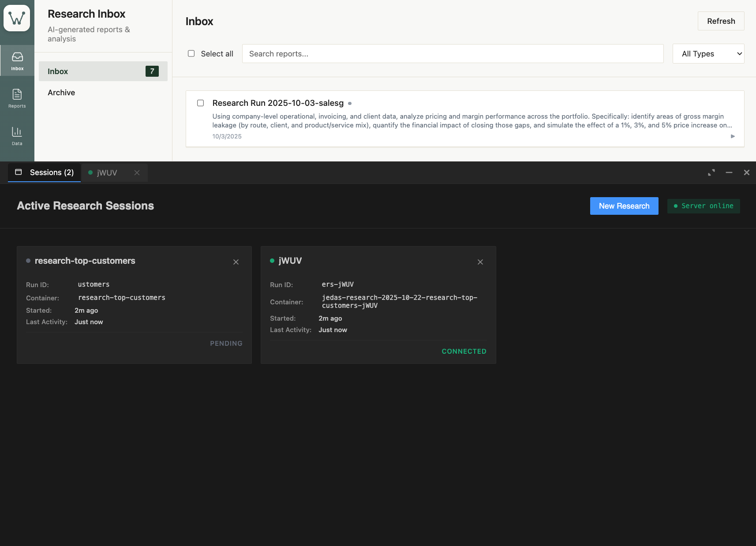Click the app logo icon

[x=17, y=18]
